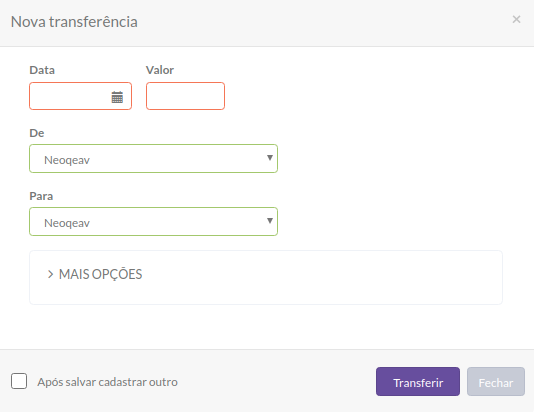Click the Após salvar cadastrar outro label
Image resolution: width=534 pixels, height=412 pixels.
point(107,382)
